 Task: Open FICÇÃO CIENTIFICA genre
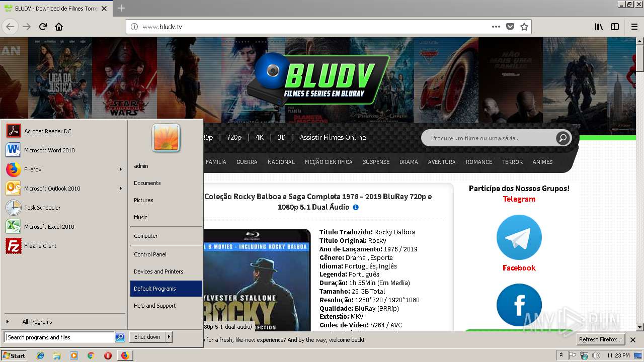[x=329, y=162]
